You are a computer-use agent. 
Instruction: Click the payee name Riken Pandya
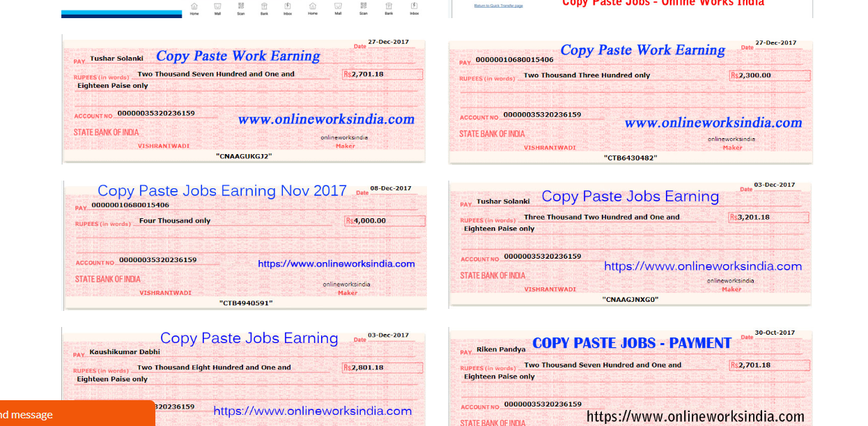pyautogui.click(x=501, y=349)
